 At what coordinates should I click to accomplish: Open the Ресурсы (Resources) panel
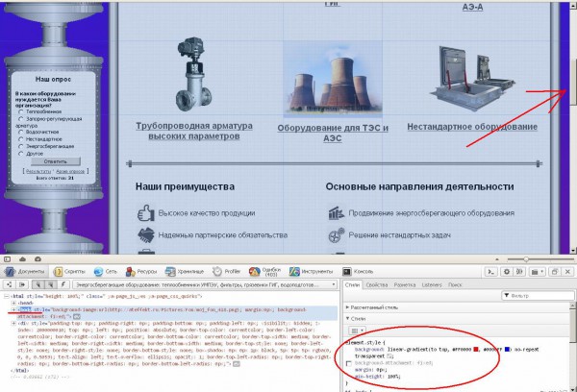coord(141,271)
